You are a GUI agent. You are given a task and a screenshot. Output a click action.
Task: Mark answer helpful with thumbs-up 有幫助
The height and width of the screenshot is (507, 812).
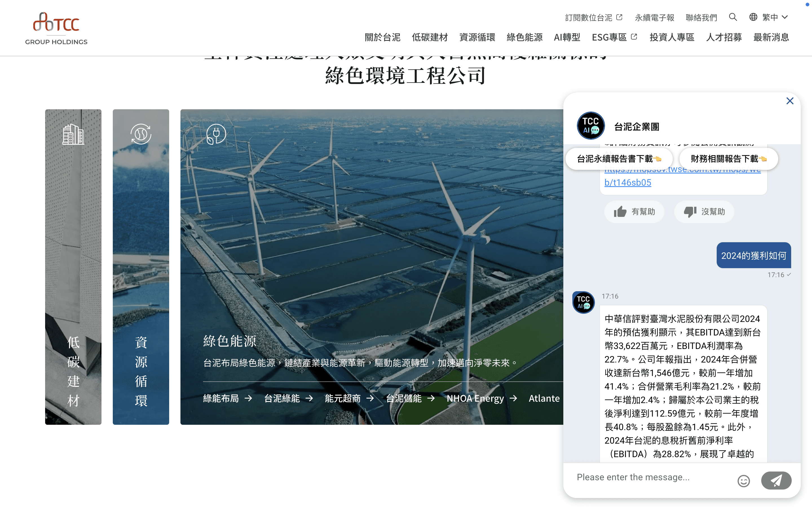pyautogui.click(x=634, y=212)
